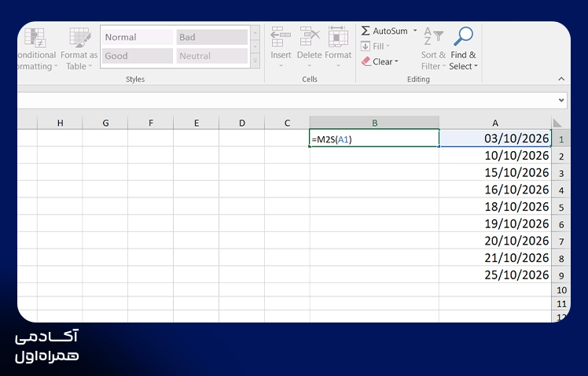Open the More styles gallery arrow
This screenshot has width=588, height=376.
pos(255,61)
